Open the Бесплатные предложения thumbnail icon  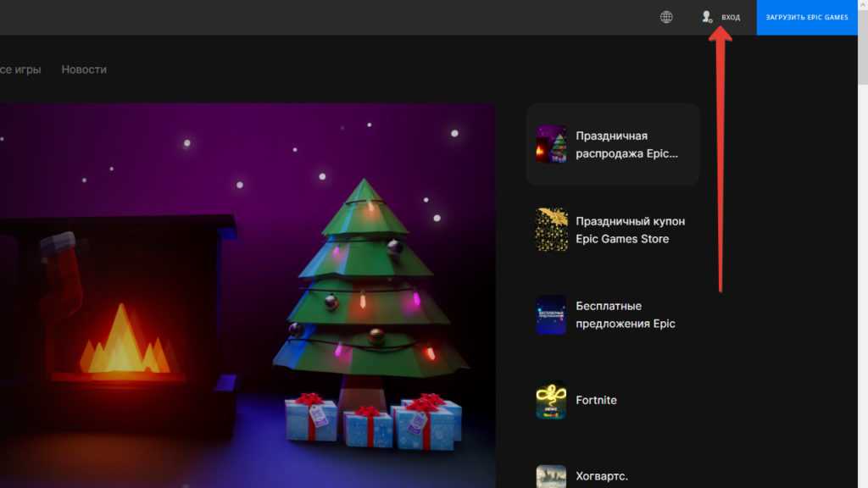click(x=551, y=314)
